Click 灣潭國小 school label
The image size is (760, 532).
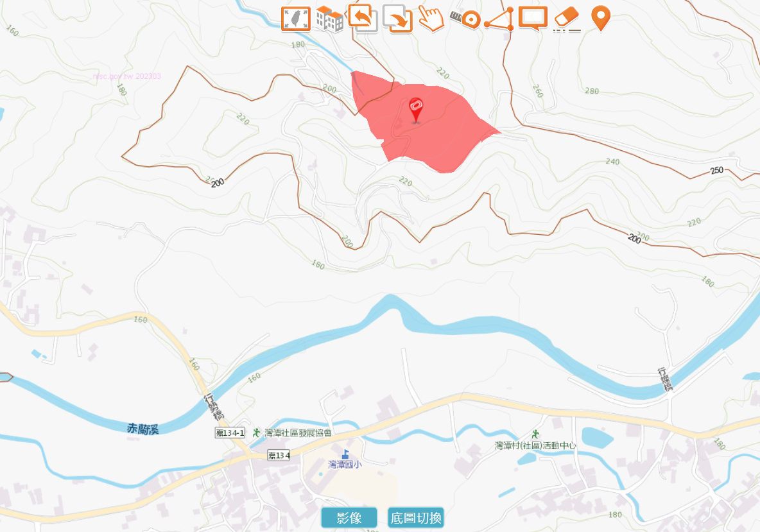(x=345, y=464)
